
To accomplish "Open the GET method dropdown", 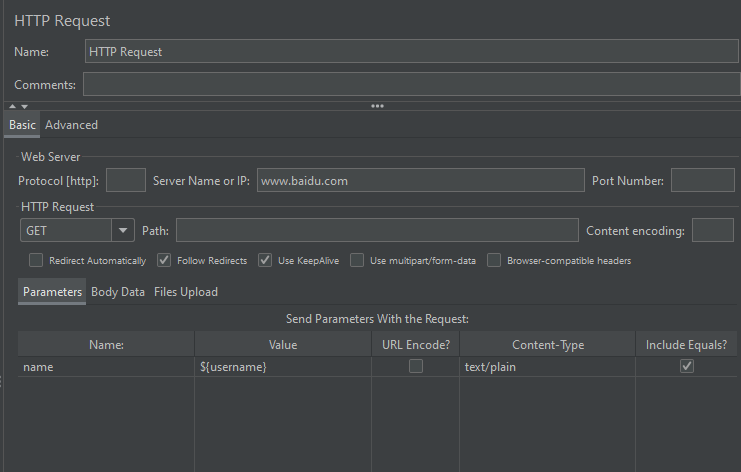I will click(x=123, y=230).
